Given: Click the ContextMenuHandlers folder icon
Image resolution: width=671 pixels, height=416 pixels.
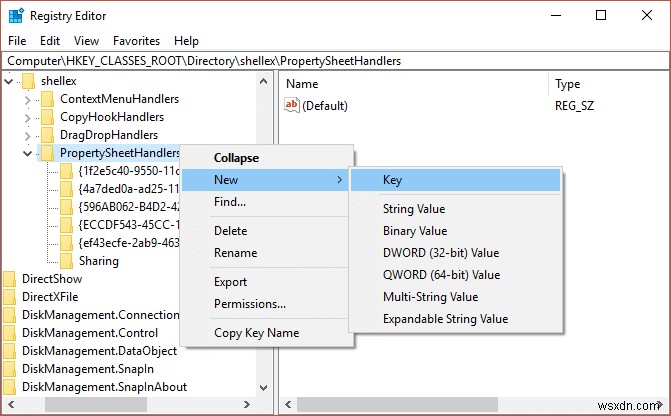Looking at the screenshot, I should click(46, 99).
